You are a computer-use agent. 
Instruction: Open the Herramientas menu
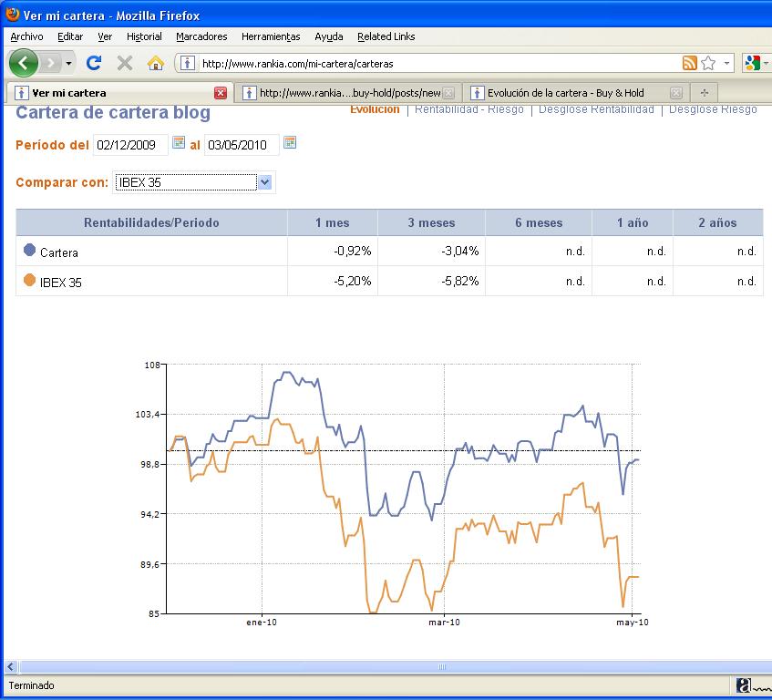coord(271,36)
